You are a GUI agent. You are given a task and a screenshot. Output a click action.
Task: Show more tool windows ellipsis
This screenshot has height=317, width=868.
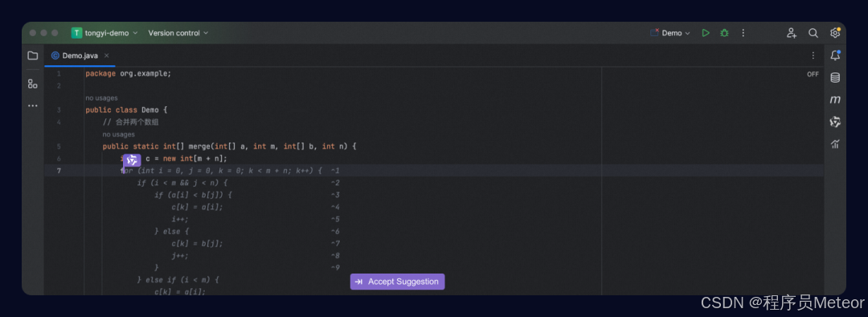coord(33,105)
